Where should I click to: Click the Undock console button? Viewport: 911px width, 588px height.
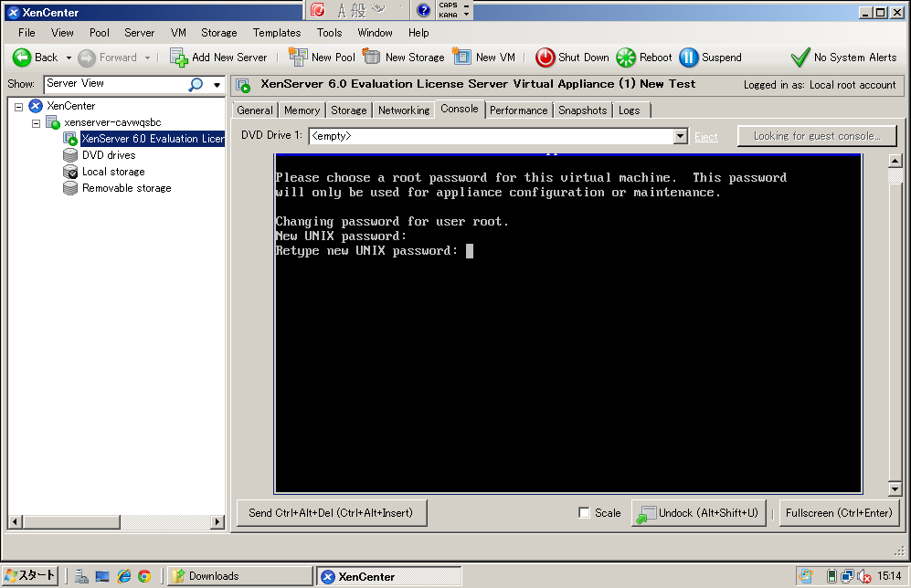click(699, 513)
